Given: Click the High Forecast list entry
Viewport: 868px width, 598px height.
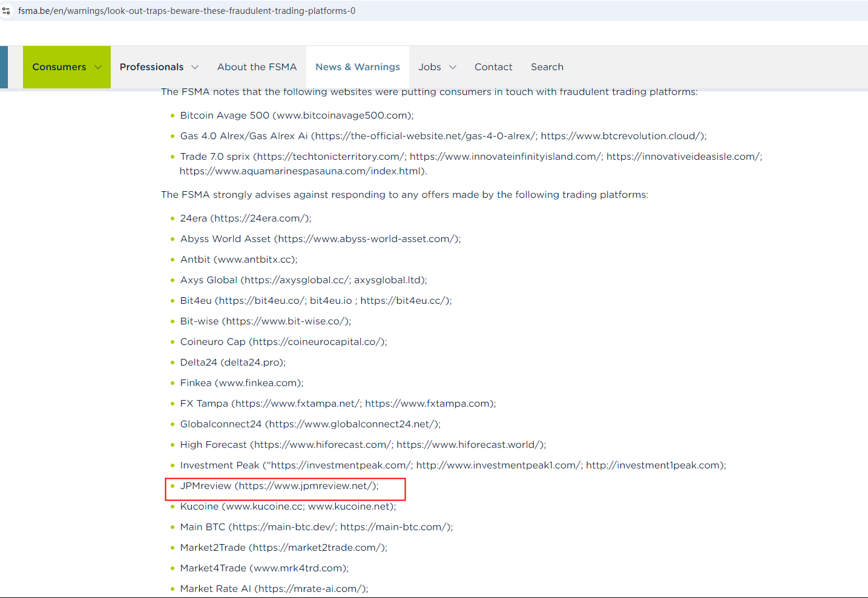Looking at the screenshot, I should pyautogui.click(x=363, y=445).
